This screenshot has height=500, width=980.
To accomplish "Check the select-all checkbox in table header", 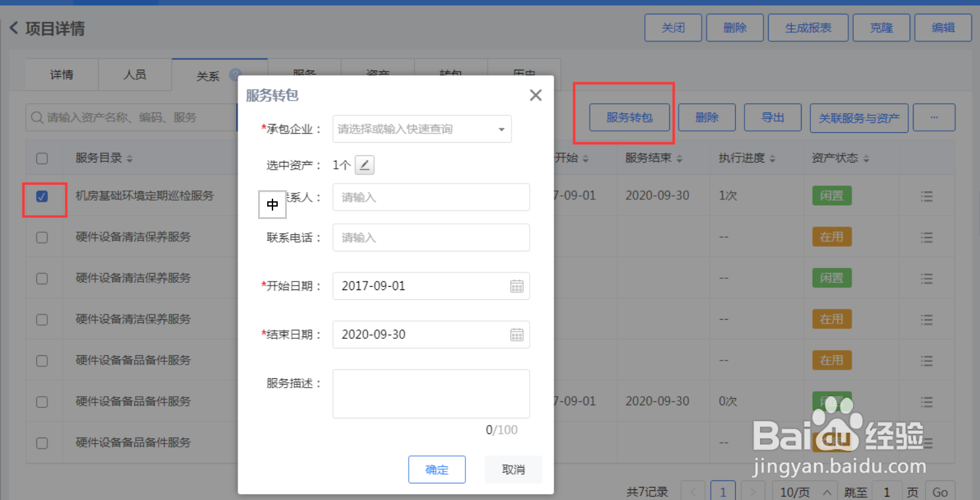I will (42, 158).
